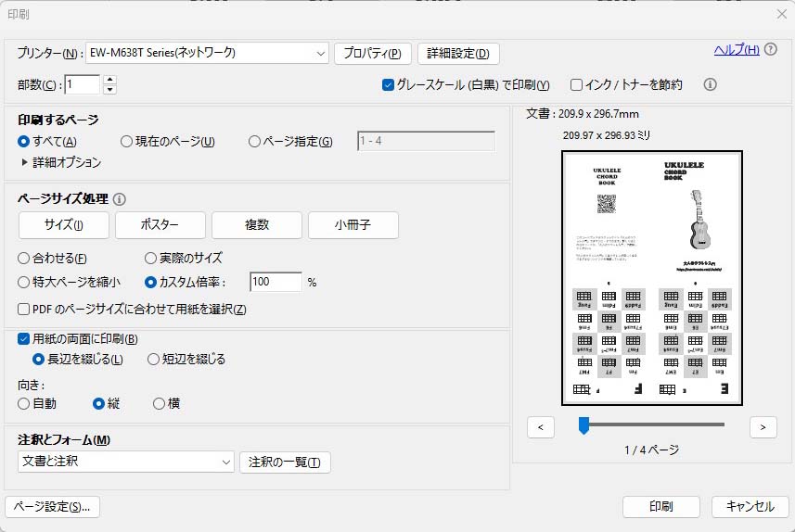The height and width of the screenshot is (532, 795).
Task: Go to previous preview page arrow
Action: coord(541,426)
